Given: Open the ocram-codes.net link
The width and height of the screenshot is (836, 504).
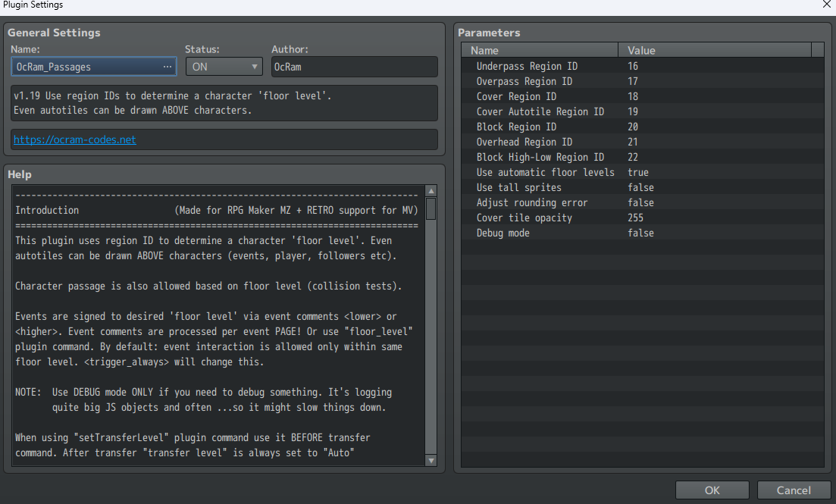Looking at the screenshot, I should pos(74,139).
